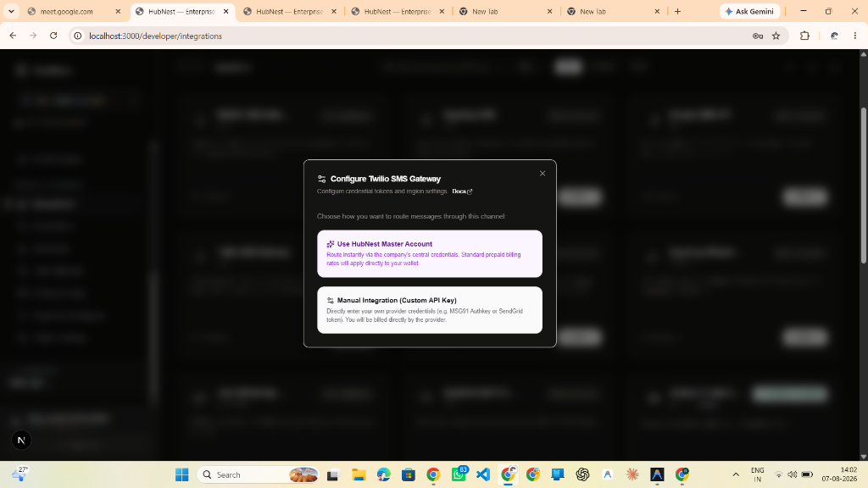
Task: Open the Claude app from the taskbar
Action: click(x=632, y=474)
